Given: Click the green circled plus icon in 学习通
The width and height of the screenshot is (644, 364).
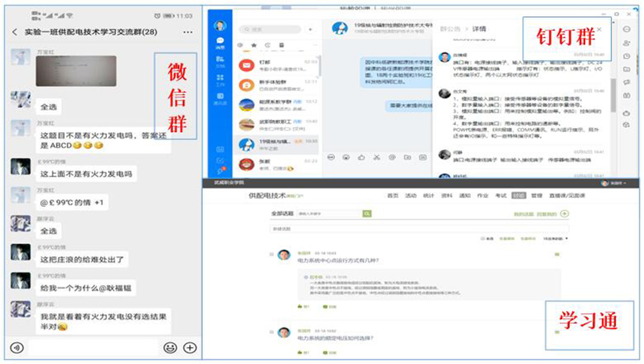Looking at the screenshot, I should pyautogui.click(x=564, y=213).
